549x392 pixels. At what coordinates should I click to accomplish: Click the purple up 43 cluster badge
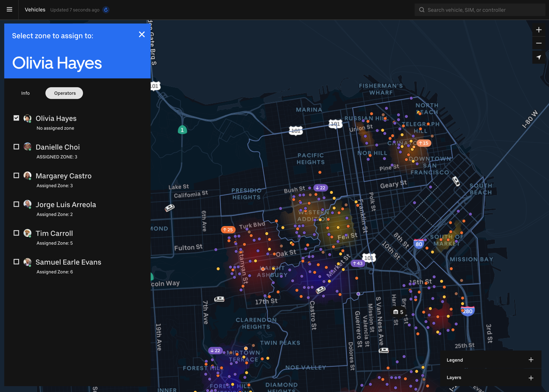pyautogui.click(x=358, y=263)
